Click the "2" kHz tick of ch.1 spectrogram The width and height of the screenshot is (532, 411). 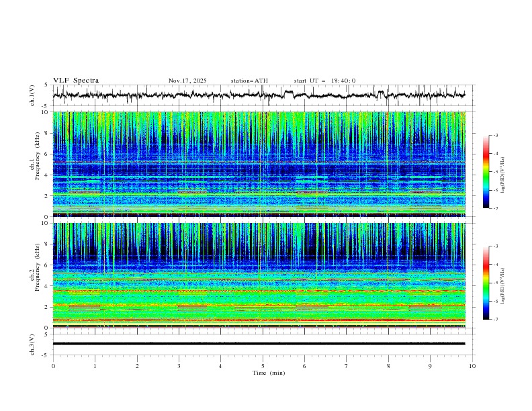(48, 196)
